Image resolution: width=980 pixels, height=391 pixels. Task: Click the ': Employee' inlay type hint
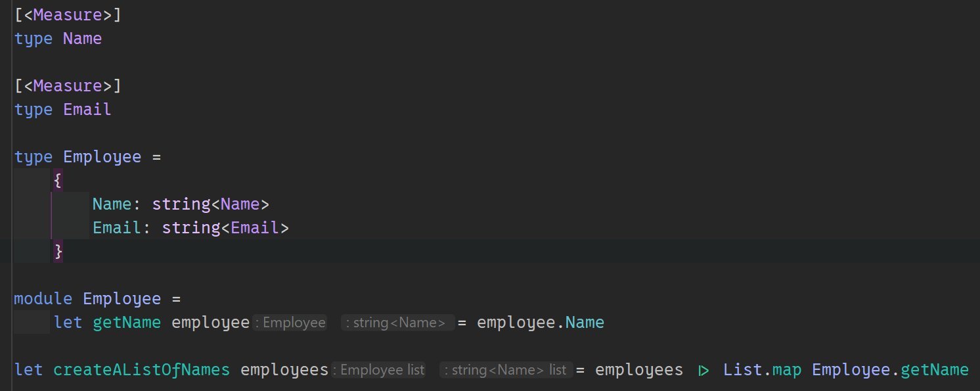tap(290, 323)
